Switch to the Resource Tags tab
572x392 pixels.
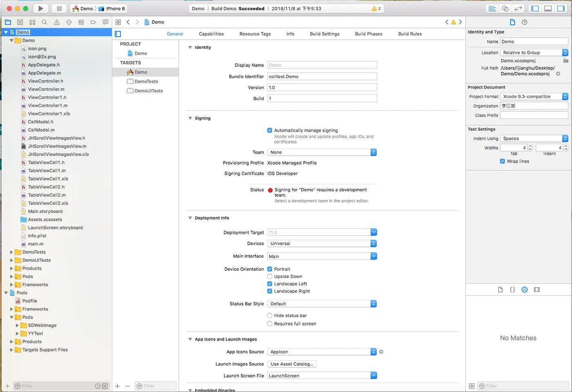click(x=255, y=34)
